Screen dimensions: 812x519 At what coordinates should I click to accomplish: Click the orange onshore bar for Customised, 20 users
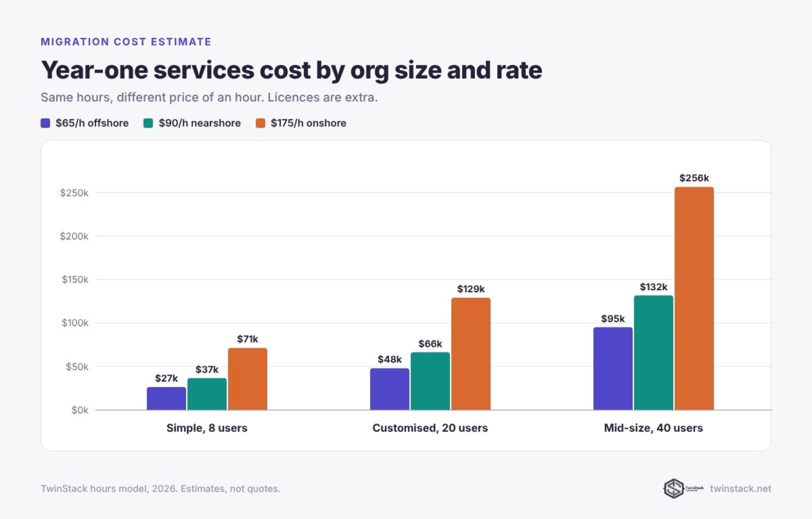tap(471, 354)
